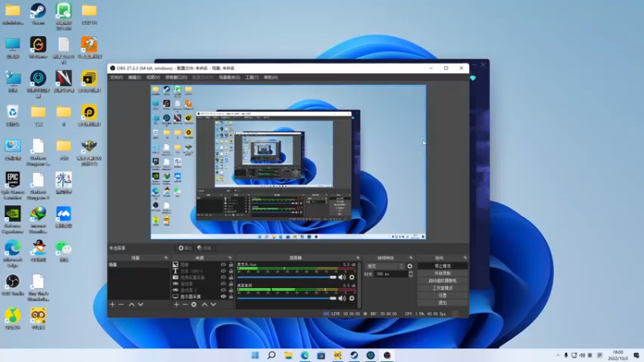The height and width of the screenshot is (362, 644).
Task: Open the Epic Games Launcher desktop shortcut
Action: pyautogui.click(x=13, y=186)
